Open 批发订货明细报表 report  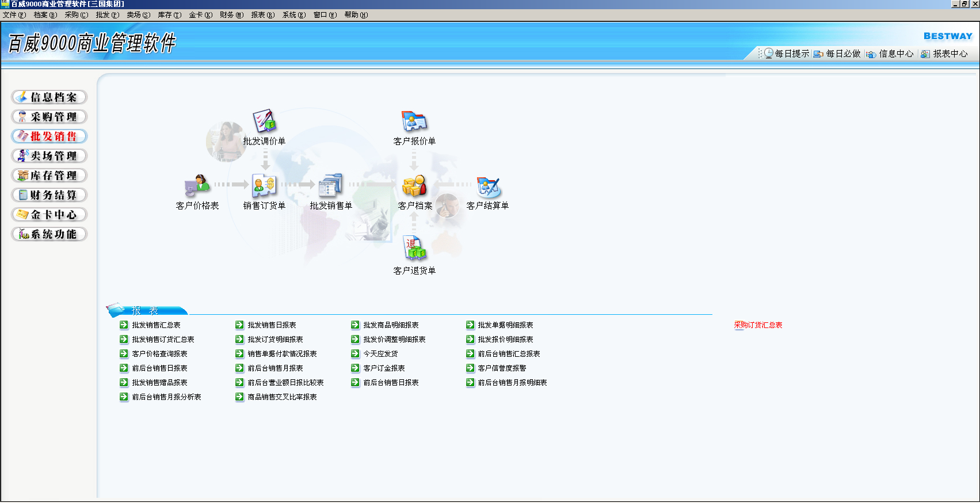click(275, 340)
